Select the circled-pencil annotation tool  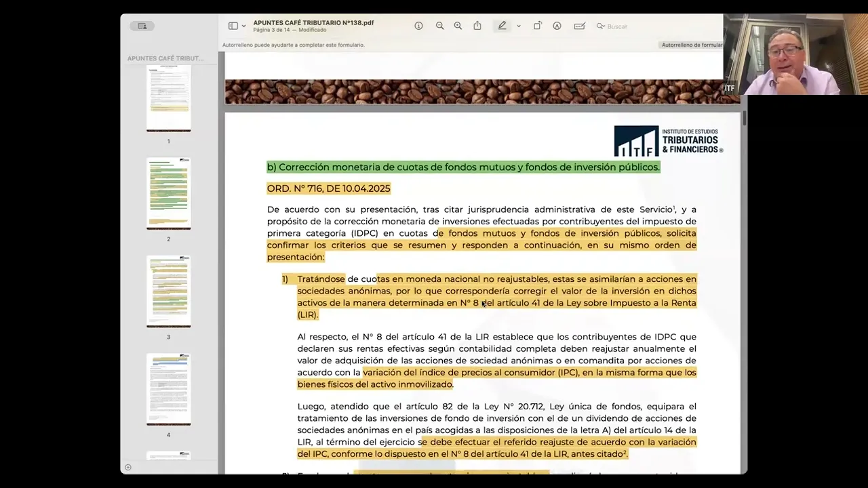pos(557,25)
